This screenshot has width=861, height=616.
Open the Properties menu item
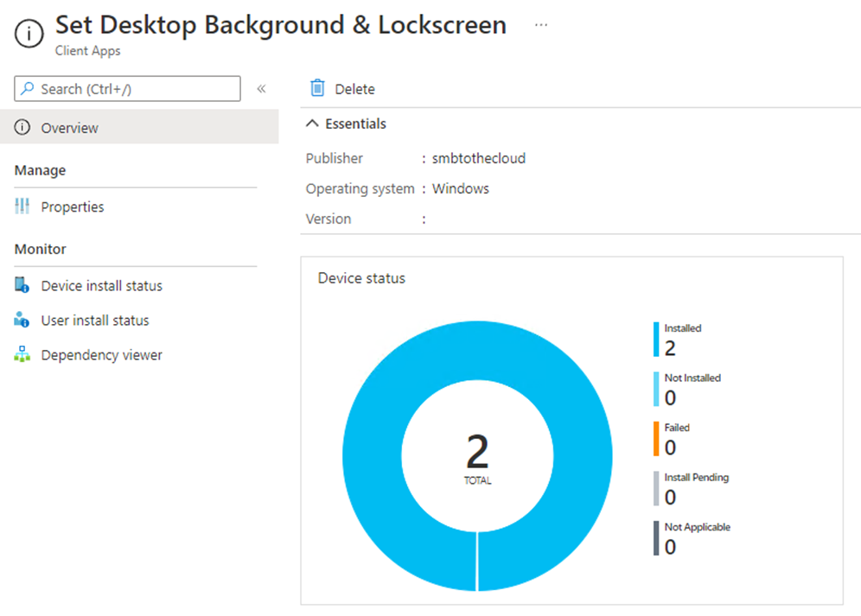pos(73,206)
